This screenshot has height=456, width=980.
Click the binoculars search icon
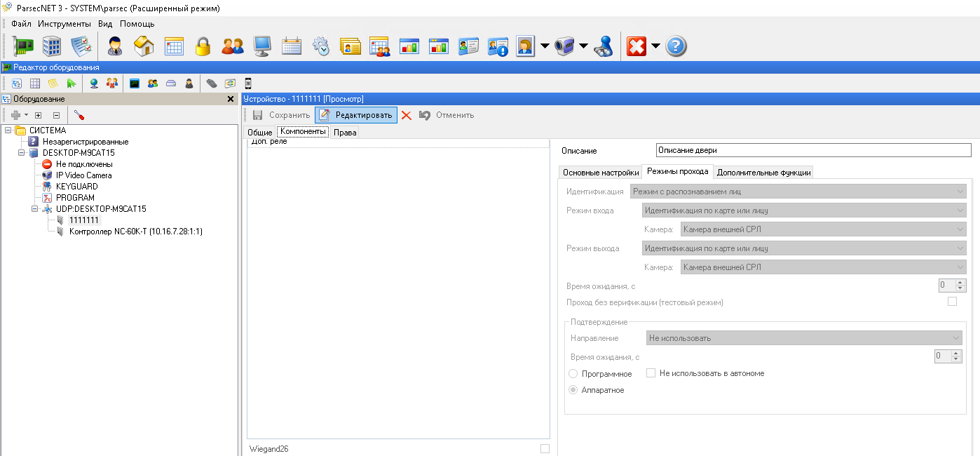(603, 46)
